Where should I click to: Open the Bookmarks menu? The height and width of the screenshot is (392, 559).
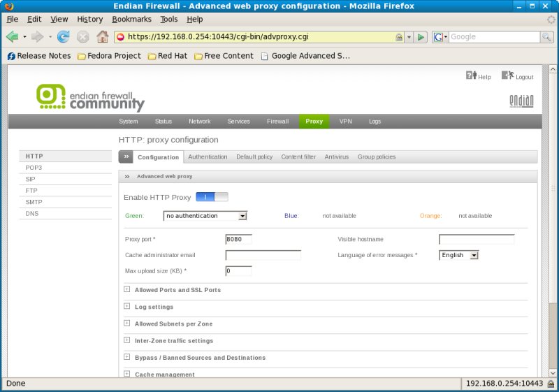[x=131, y=20]
